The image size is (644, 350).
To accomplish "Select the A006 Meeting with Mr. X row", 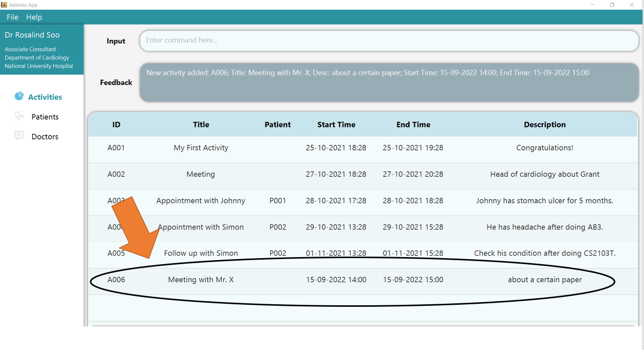I will click(201, 280).
